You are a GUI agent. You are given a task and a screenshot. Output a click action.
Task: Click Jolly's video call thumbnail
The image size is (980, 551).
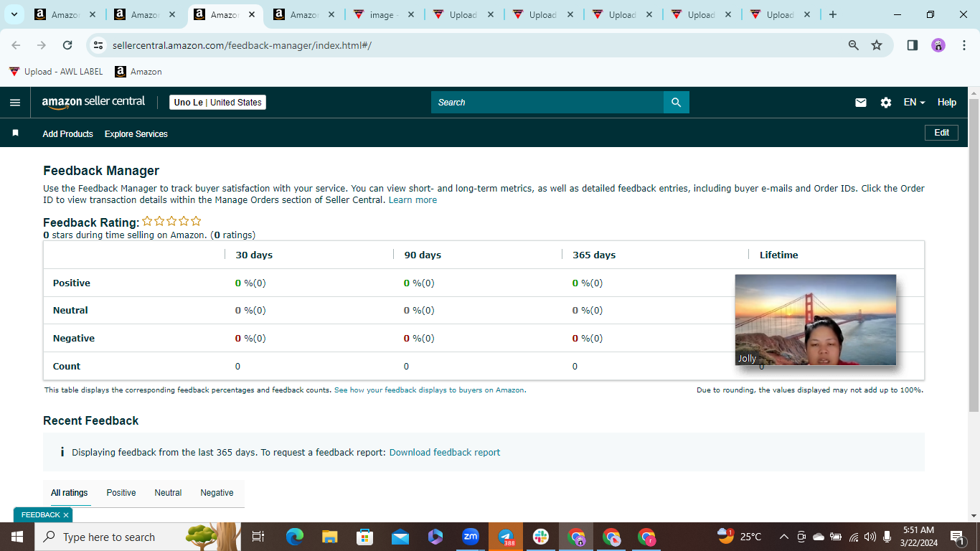pos(816,320)
